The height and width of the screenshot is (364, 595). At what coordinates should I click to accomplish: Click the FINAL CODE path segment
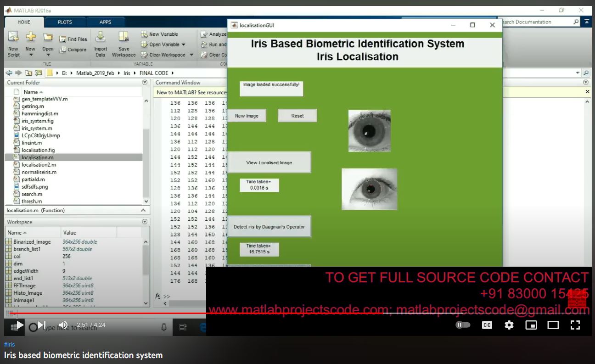point(154,73)
